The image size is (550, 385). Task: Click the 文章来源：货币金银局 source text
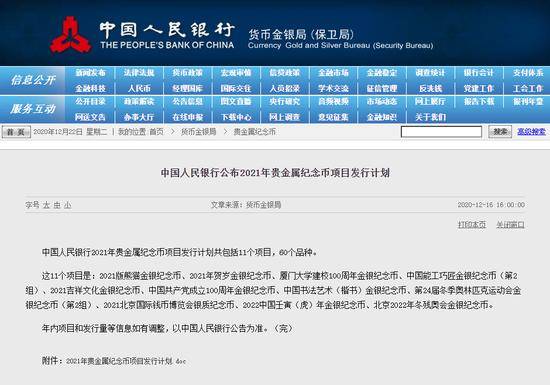point(246,205)
